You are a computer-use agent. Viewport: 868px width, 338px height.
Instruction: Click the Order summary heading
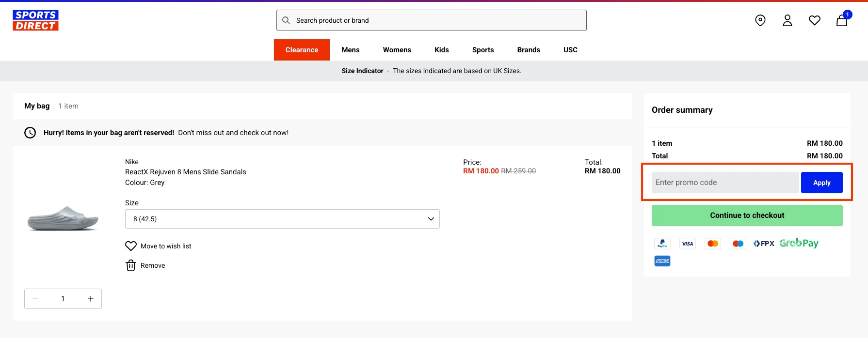682,110
